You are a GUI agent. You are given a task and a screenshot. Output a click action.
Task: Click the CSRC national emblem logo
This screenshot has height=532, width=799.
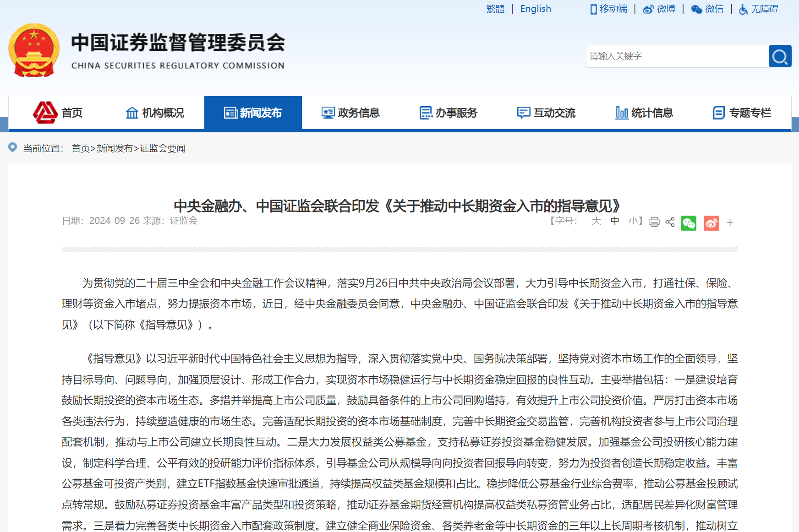point(33,49)
